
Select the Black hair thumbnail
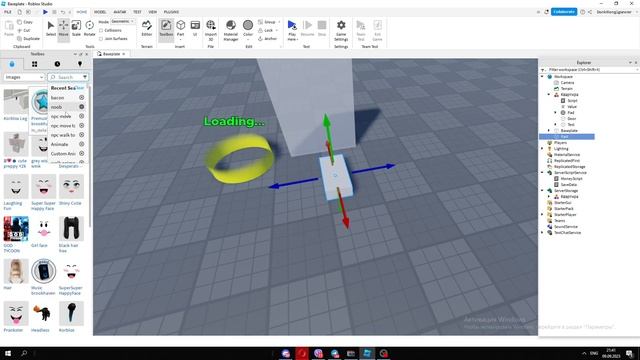[71, 229]
